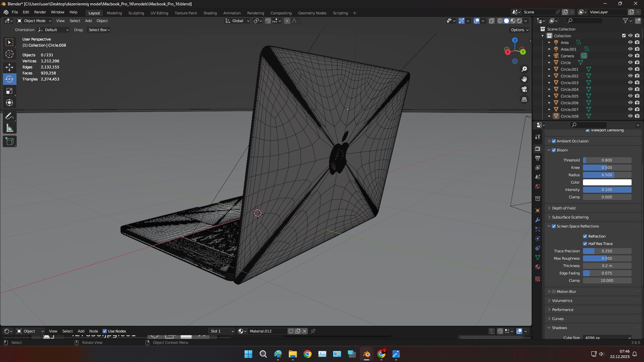This screenshot has width=644, height=362.
Task: Click the Options button in viewport
Action: click(x=520, y=30)
